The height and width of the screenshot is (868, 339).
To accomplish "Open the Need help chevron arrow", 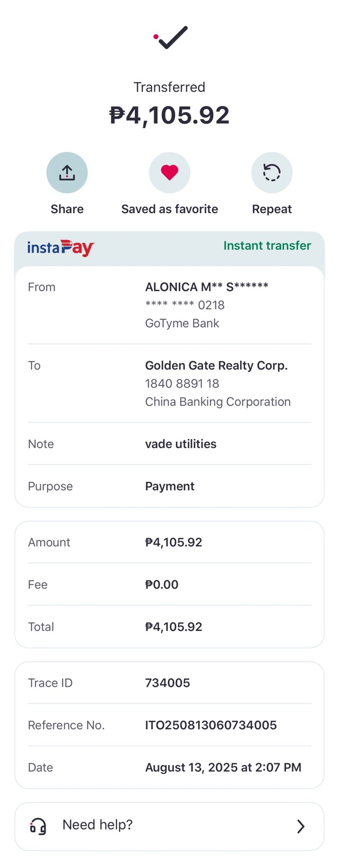I will click(301, 826).
